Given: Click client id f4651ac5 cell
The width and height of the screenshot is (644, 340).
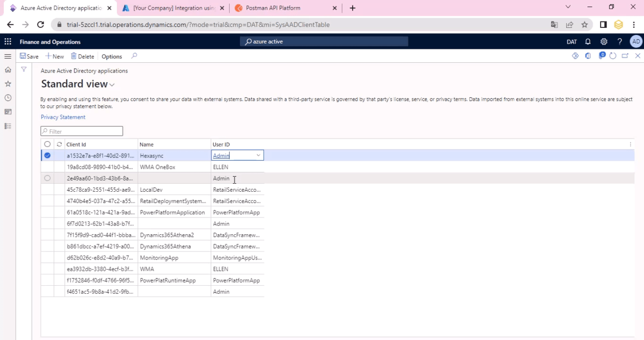Looking at the screenshot, I should (101, 292).
